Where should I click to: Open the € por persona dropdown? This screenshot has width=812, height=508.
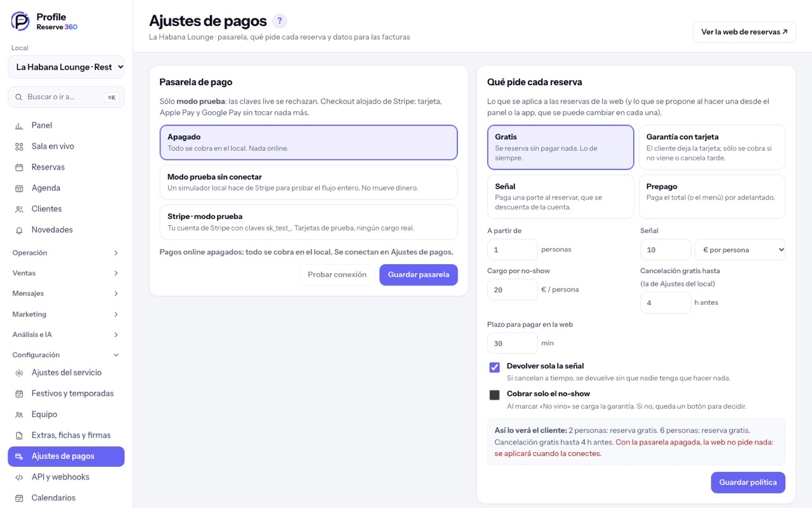[x=740, y=250]
